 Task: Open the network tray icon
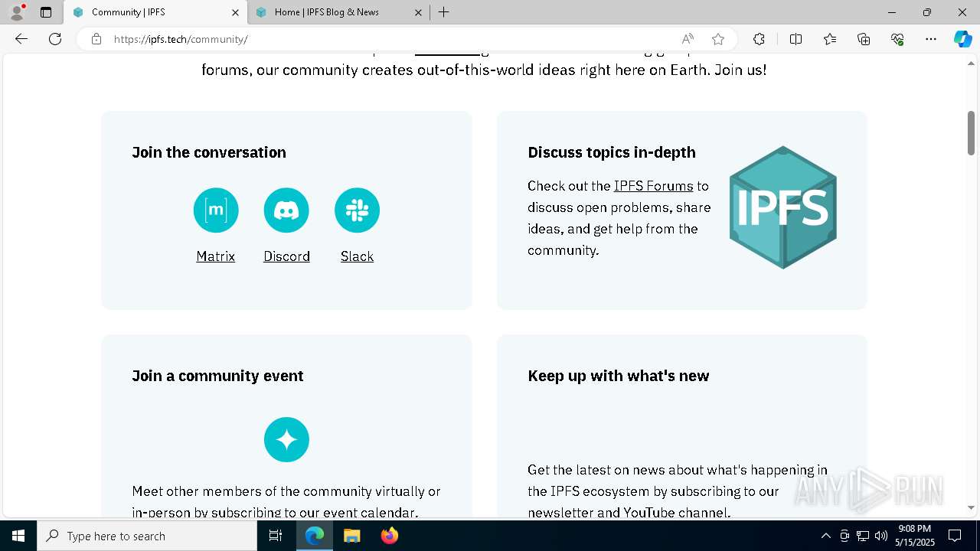[863, 536]
